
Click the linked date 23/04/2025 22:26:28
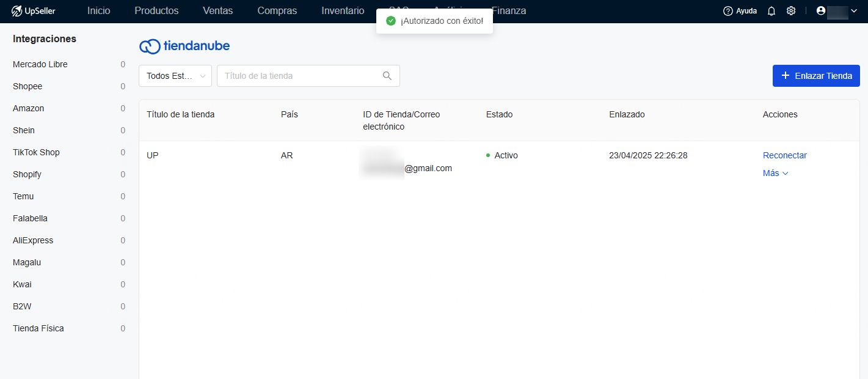(648, 155)
